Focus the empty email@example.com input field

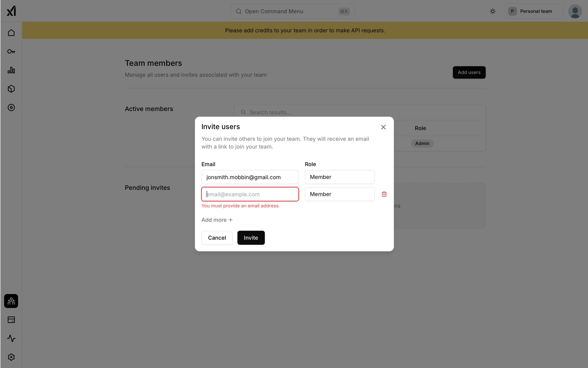[250, 194]
